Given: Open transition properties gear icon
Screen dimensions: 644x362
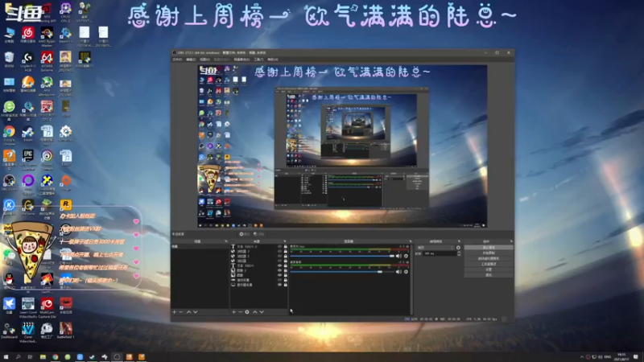Looking at the screenshot, I should click(x=458, y=248).
